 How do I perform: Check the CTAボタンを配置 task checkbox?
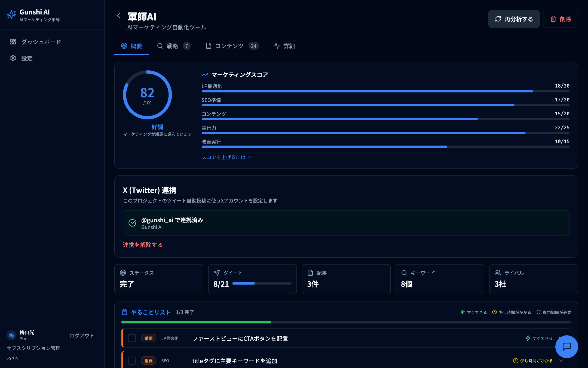(x=132, y=338)
